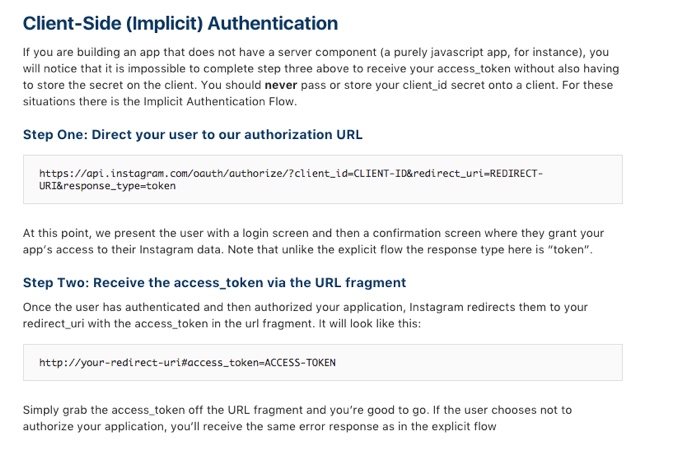Image resolution: width=692 pixels, height=460 pixels.
Task: Select the Step One heading
Action: click(x=192, y=134)
